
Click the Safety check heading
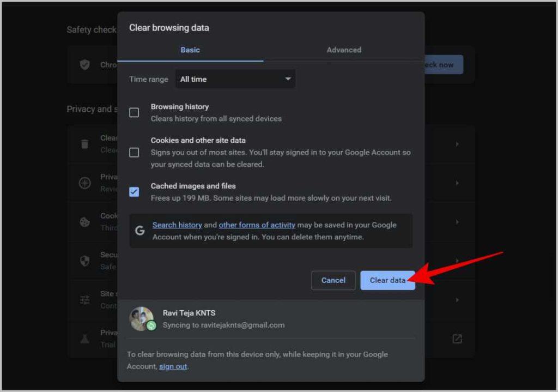(x=92, y=29)
